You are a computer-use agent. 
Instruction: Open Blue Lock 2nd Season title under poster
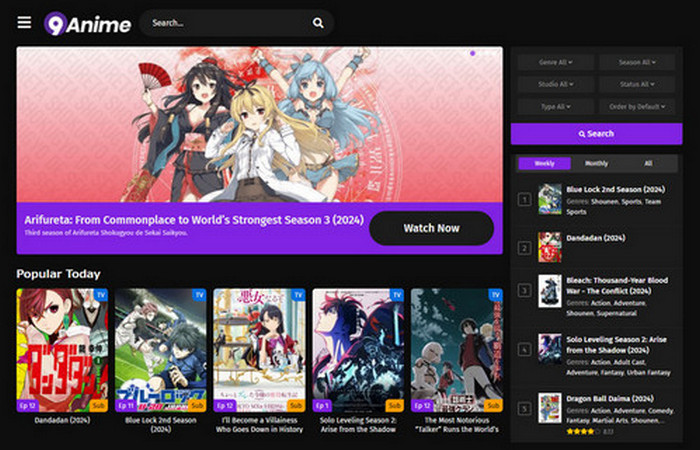[x=161, y=425]
